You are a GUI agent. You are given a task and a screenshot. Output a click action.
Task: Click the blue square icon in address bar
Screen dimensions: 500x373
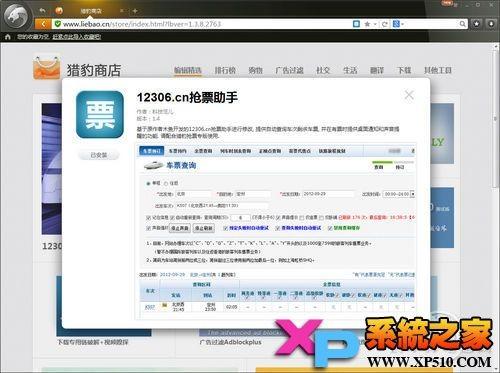click(x=356, y=24)
